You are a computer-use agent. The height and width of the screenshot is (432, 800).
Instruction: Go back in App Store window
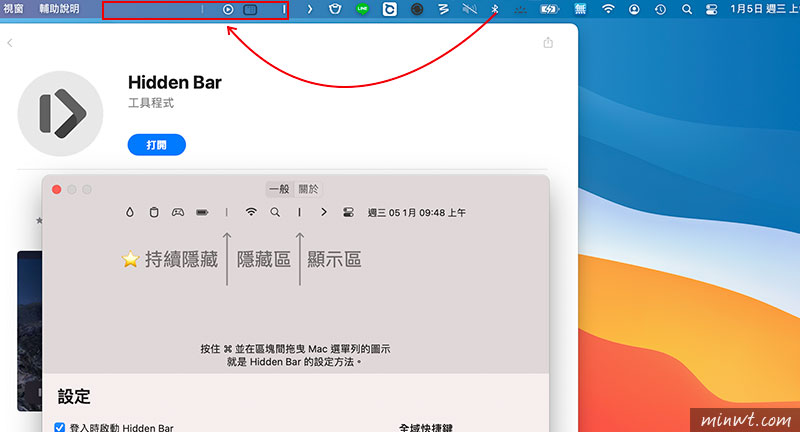click(x=10, y=43)
